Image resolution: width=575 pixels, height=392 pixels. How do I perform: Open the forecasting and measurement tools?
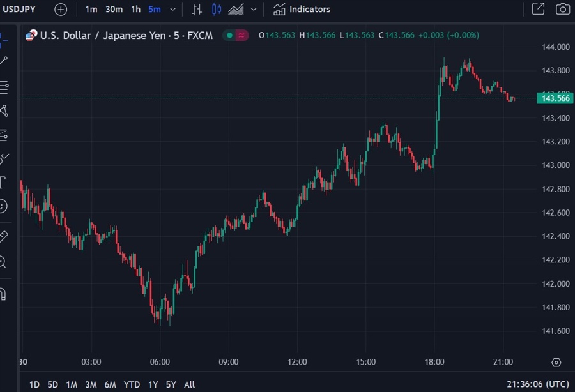pyautogui.click(x=4, y=135)
